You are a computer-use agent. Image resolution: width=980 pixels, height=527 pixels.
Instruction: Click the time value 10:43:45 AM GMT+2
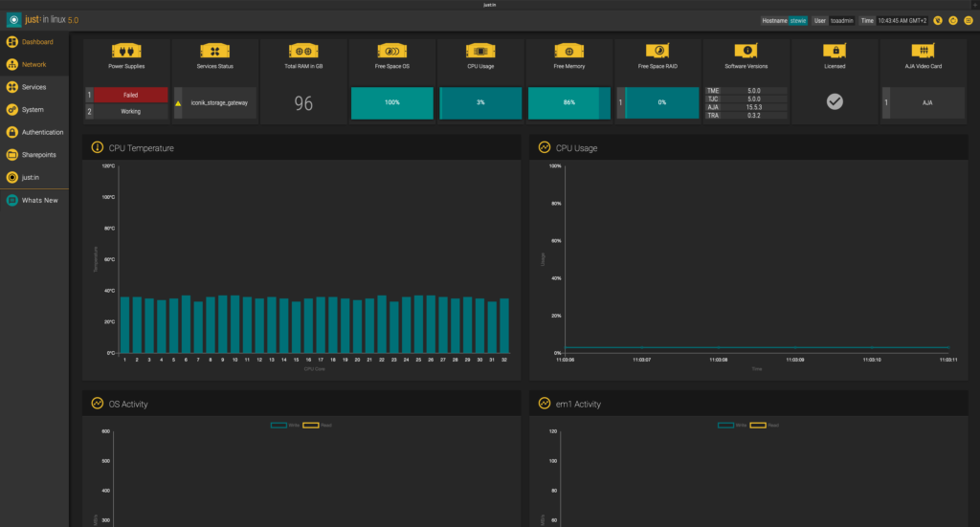click(902, 21)
